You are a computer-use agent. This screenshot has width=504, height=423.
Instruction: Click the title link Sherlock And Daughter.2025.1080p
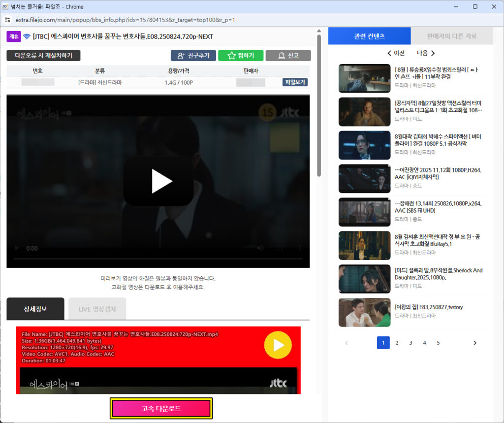pos(439,274)
